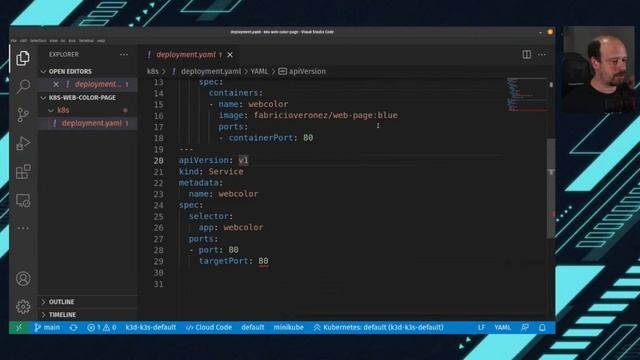Viewport: 640px width, 360px height.
Task: Open the Remote Explorer view
Action: click(x=23, y=200)
